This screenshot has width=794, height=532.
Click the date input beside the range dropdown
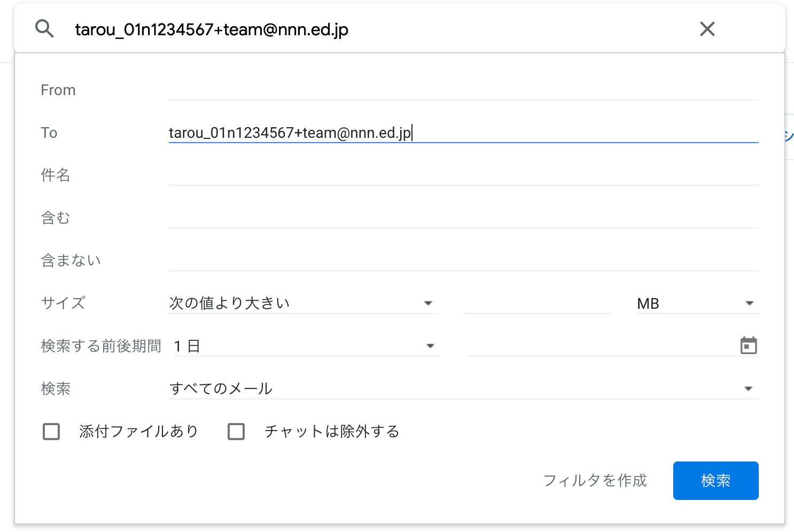[588, 345]
